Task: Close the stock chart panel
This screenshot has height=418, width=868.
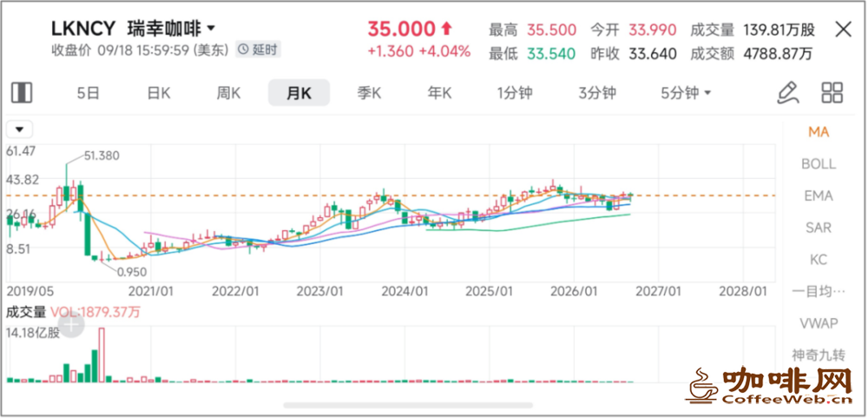Action: point(843,29)
